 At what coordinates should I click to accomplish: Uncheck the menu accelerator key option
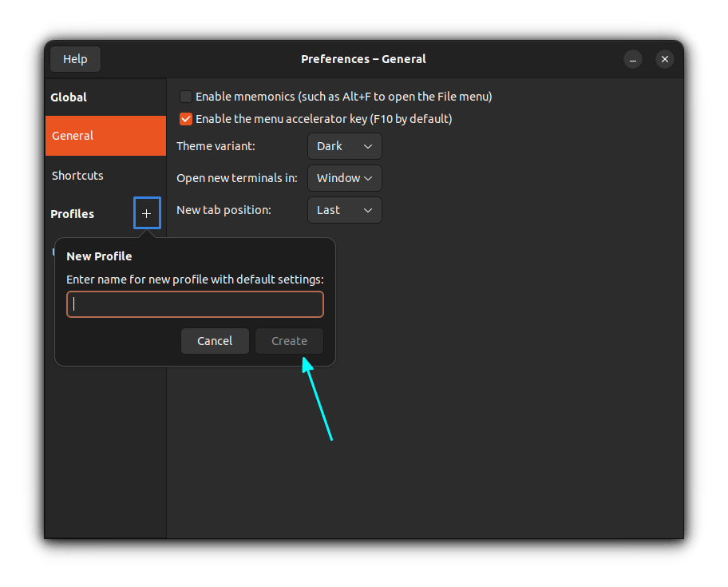[186, 119]
